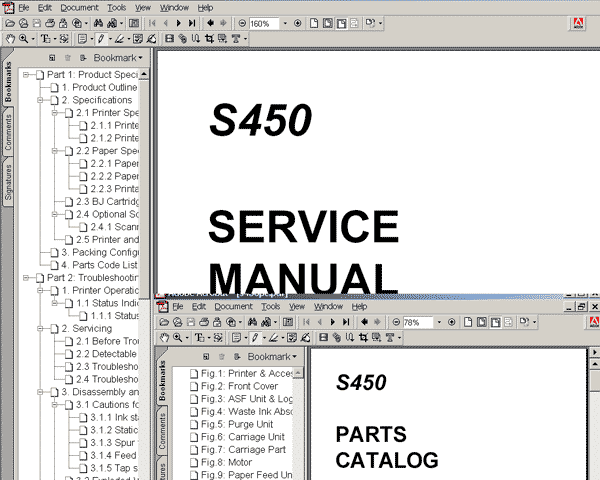Viewport: 600px width, 480px height.
Task: Open the Signatures side tab
Action: [x=8, y=183]
